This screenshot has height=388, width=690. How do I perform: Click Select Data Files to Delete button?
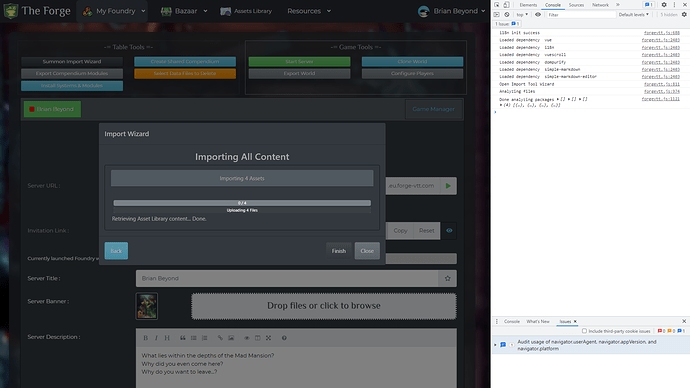click(x=185, y=73)
